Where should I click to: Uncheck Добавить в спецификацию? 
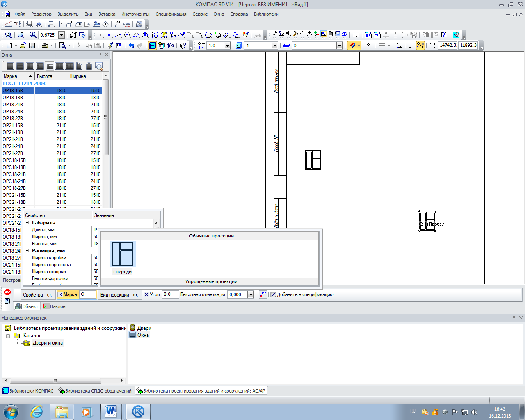pyautogui.click(x=273, y=294)
